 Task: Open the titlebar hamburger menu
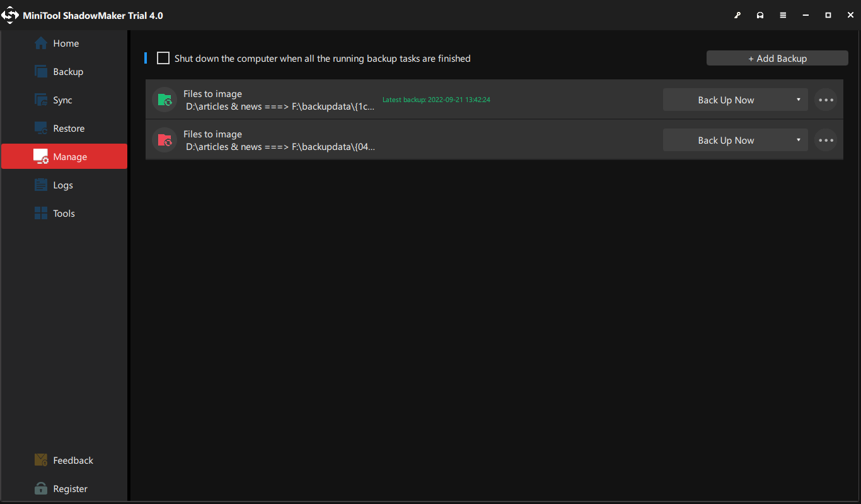(x=783, y=14)
